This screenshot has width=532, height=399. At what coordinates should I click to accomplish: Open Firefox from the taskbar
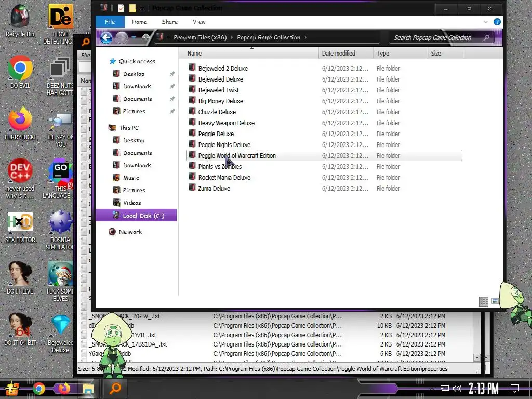coord(64,388)
